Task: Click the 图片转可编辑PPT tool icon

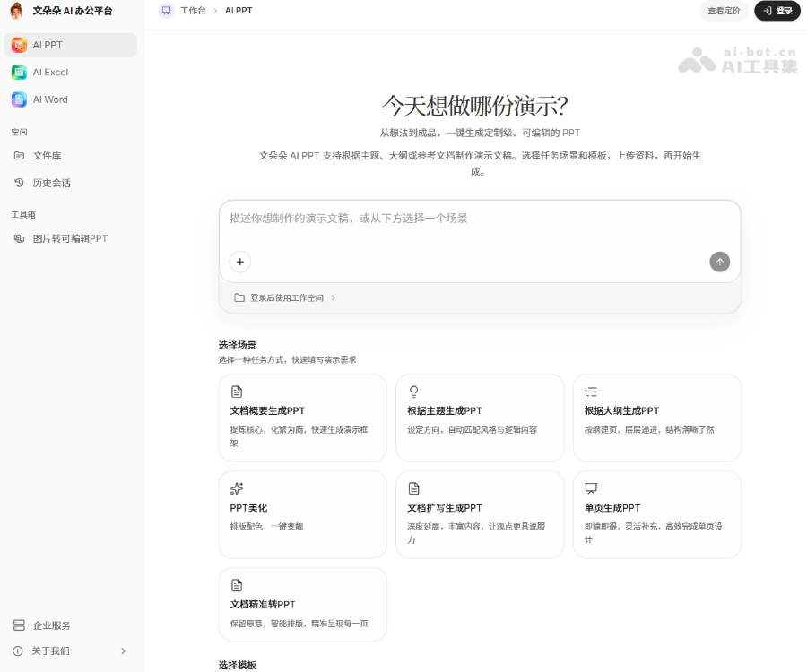Action: click(x=19, y=238)
